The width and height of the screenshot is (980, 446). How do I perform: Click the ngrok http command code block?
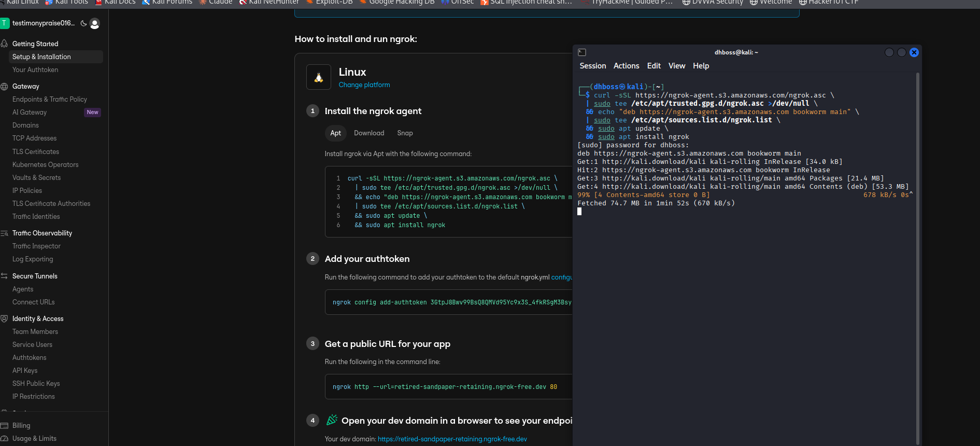(449, 387)
